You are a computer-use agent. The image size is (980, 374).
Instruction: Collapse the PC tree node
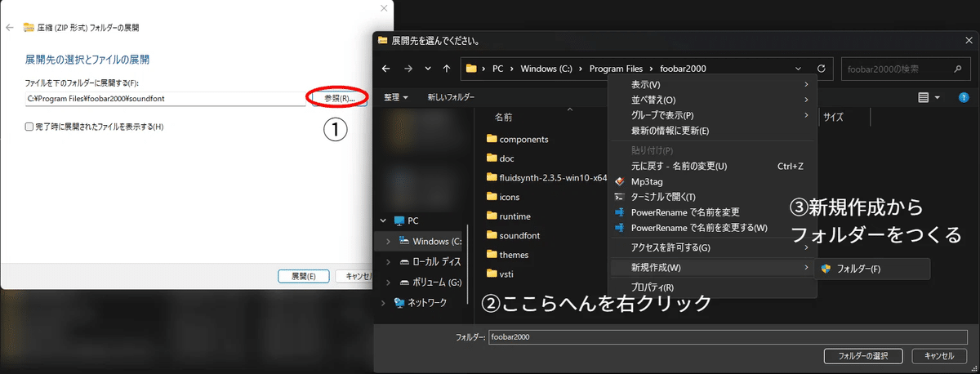coord(381,220)
